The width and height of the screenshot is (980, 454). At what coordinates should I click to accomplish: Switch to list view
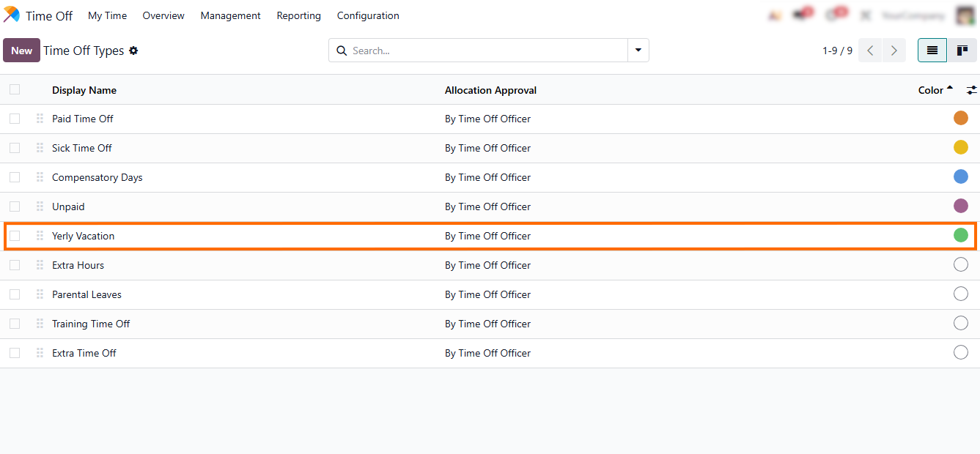[932, 51]
